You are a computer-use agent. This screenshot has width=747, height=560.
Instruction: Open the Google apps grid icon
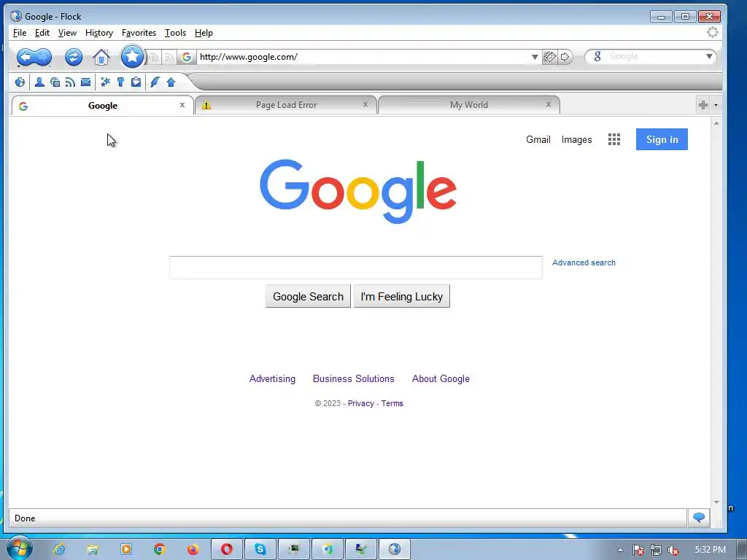(x=614, y=139)
